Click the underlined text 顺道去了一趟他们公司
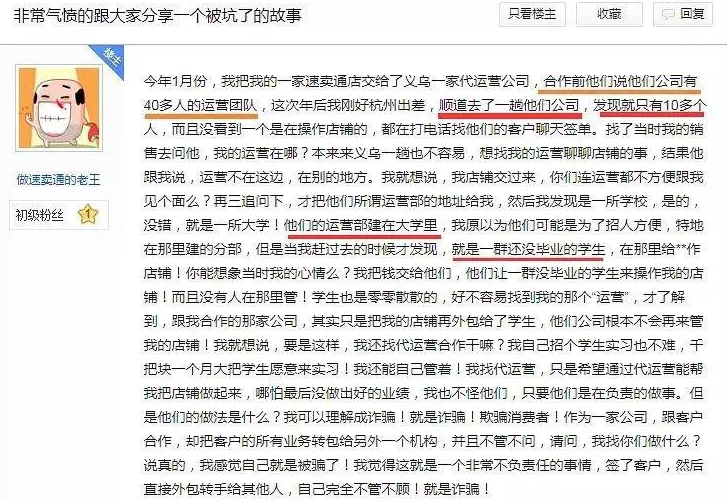Image resolution: width=727 pixels, height=502 pixels. click(509, 105)
